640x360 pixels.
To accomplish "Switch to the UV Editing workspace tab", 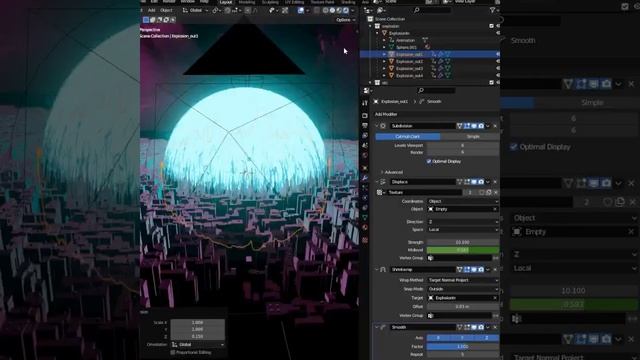I will pos(294,2).
